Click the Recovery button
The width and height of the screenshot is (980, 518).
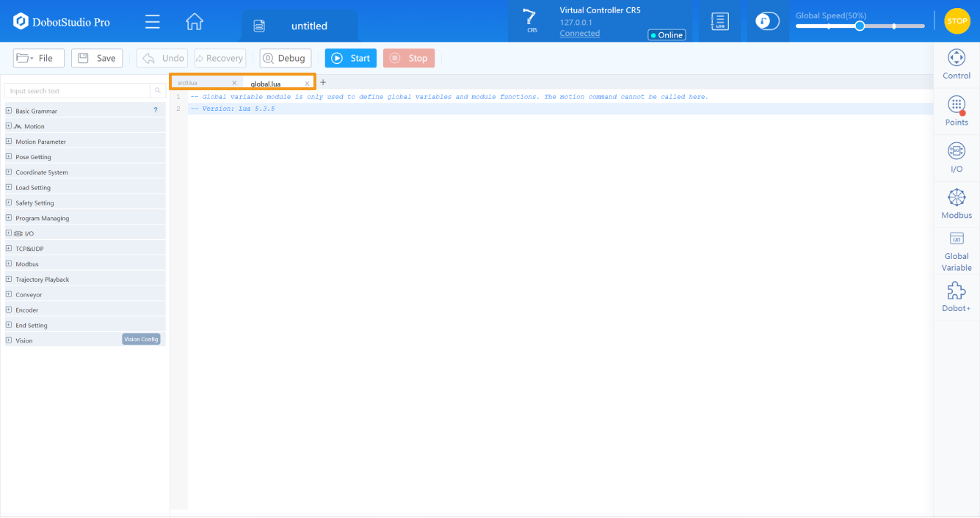(x=219, y=58)
